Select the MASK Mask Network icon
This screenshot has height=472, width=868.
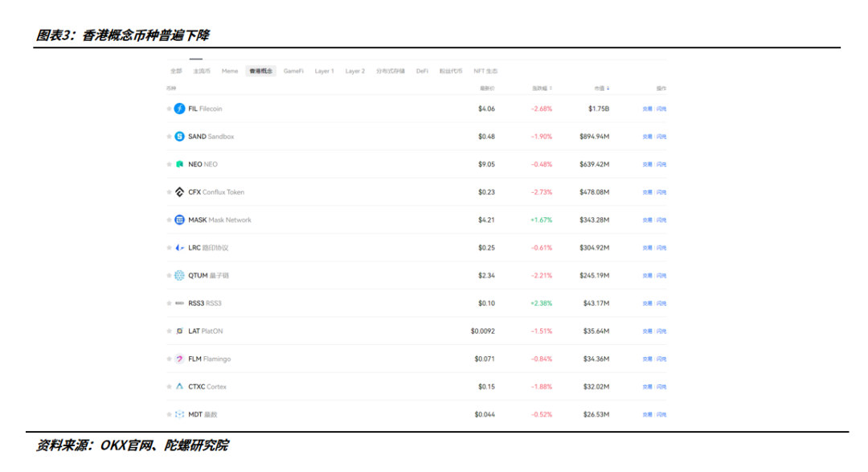179,220
